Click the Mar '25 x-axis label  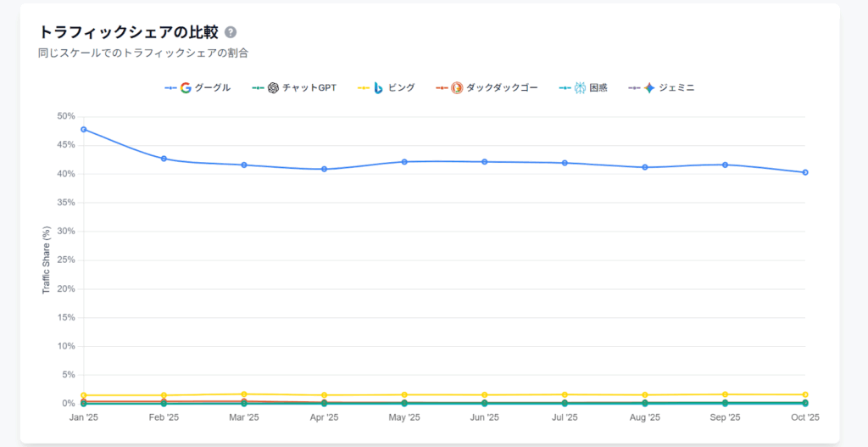coord(244,417)
